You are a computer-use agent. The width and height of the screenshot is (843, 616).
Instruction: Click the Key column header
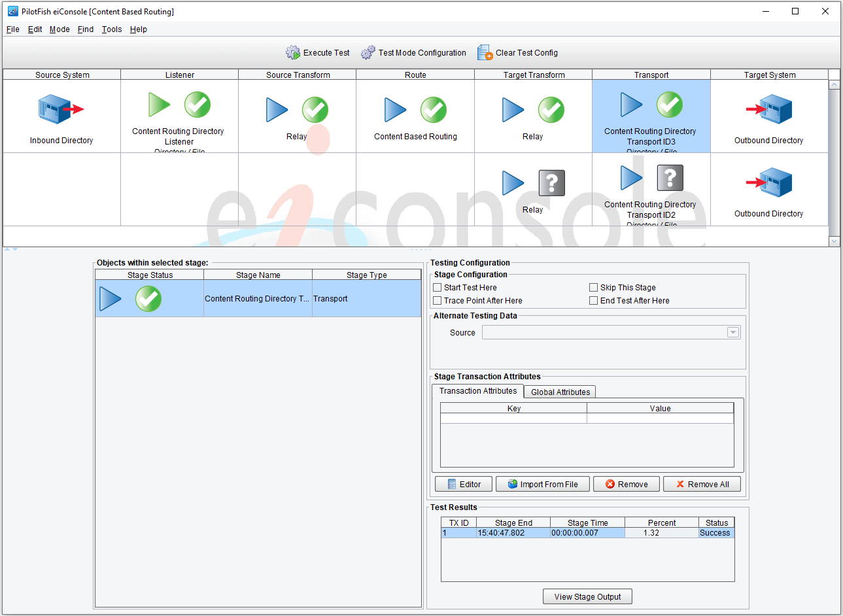pos(514,409)
